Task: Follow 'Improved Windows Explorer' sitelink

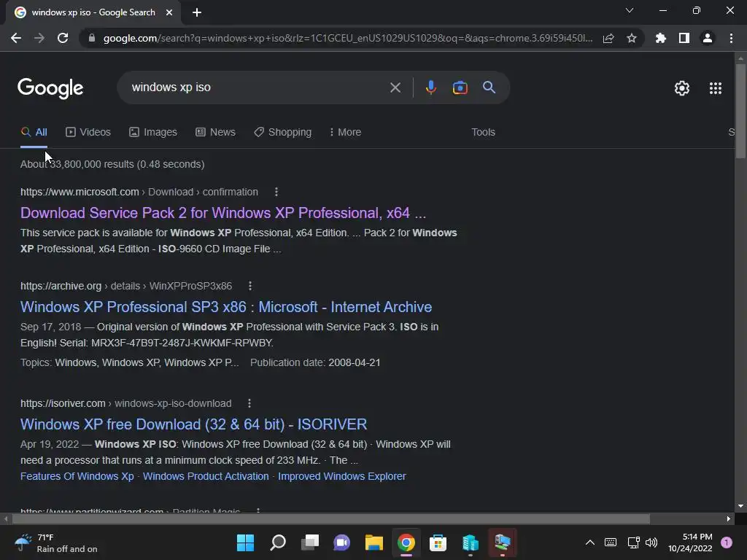Action: click(341, 476)
